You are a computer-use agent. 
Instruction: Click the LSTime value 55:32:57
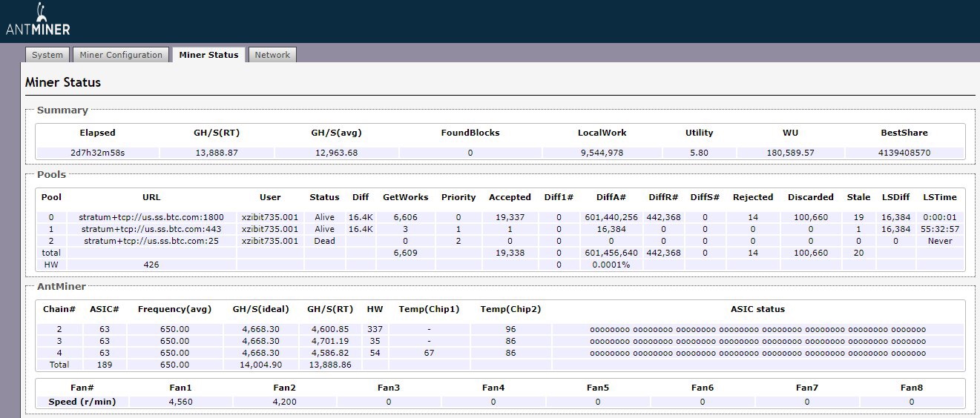click(x=941, y=229)
